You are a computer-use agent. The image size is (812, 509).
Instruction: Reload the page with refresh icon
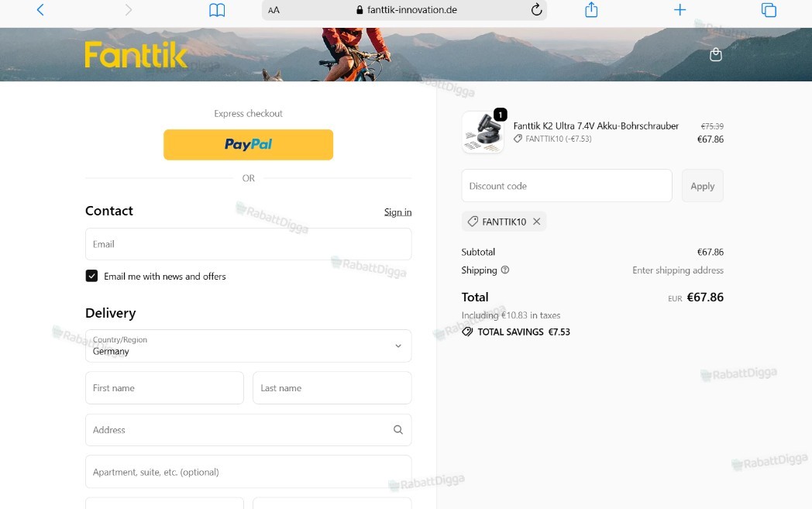pos(536,9)
